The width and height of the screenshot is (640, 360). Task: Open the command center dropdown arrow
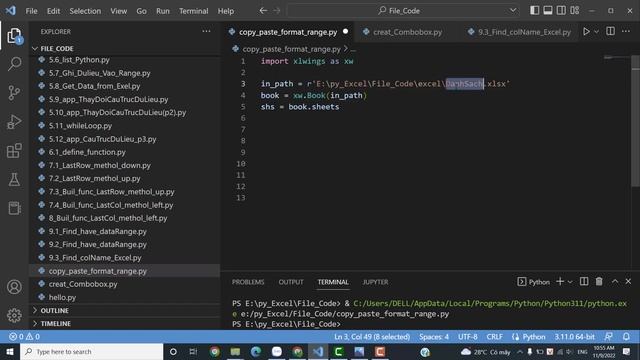pyautogui.click(x=513, y=11)
